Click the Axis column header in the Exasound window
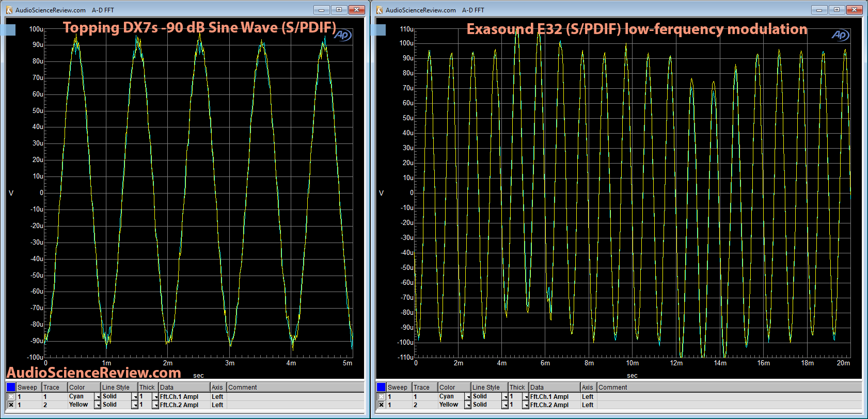The image size is (868, 419). (589, 387)
